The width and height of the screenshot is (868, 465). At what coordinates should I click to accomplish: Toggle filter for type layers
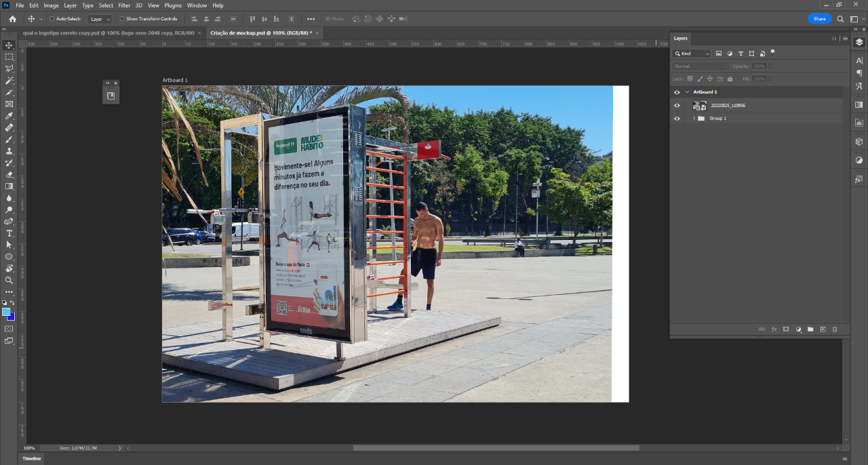coord(741,54)
